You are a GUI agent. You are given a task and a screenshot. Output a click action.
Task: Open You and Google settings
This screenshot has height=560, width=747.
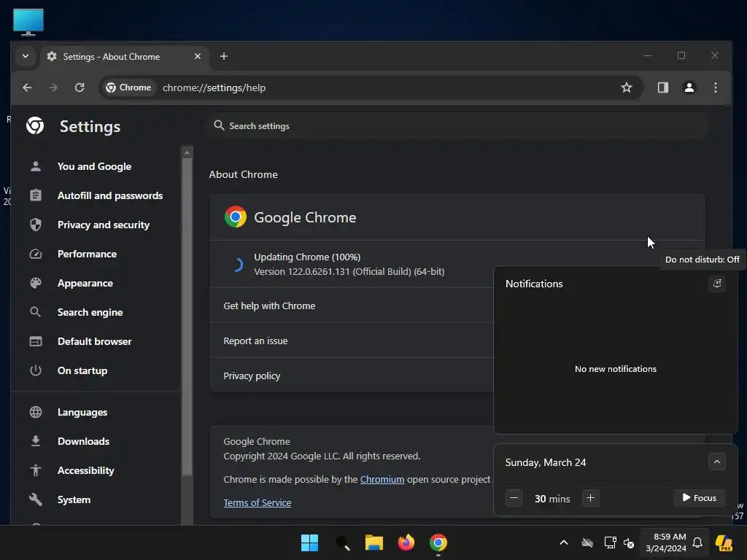pyautogui.click(x=94, y=167)
